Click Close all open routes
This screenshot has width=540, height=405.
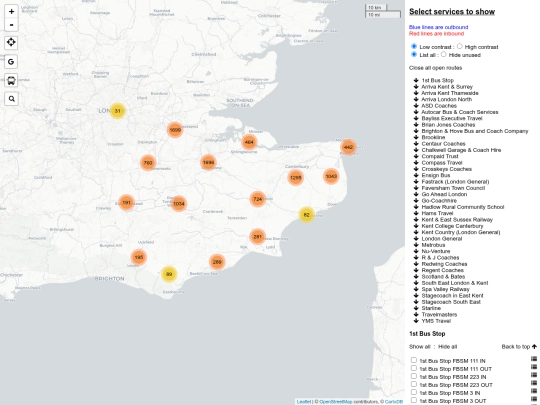coord(435,68)
